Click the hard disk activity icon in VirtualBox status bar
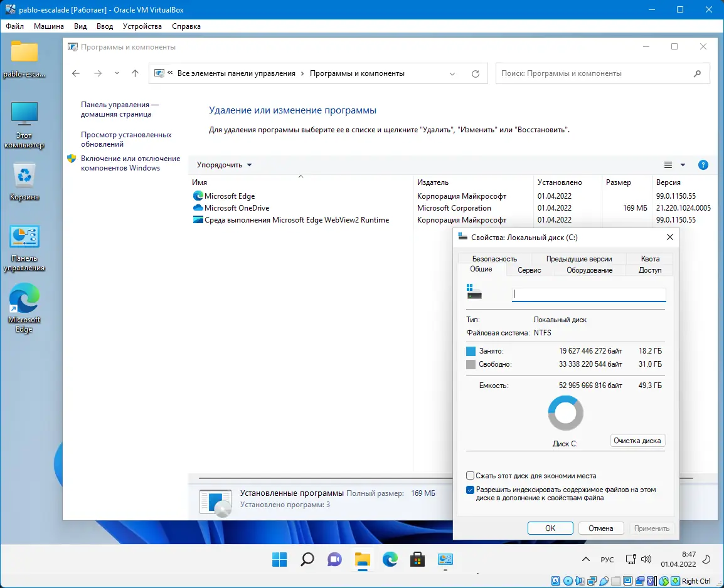This screenshot has height=588, width=724. pyautogui.click(x=554, y=580)
